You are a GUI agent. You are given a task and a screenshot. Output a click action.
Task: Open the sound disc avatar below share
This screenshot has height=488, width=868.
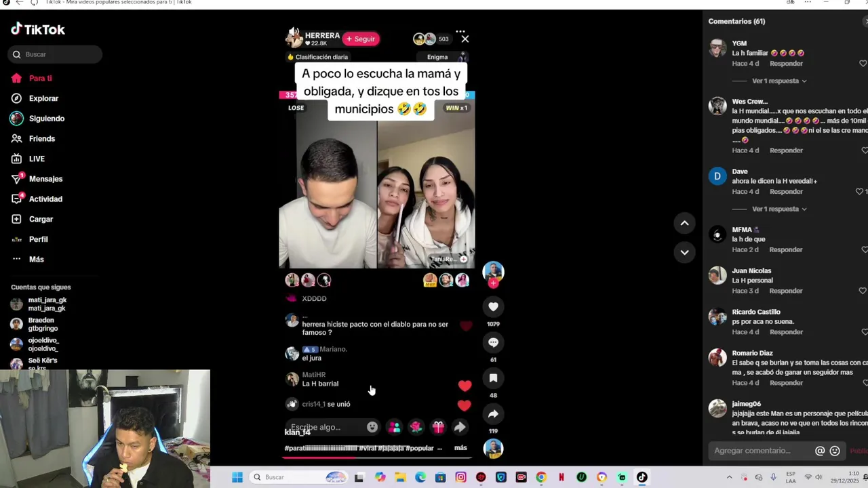click(493, 448)
